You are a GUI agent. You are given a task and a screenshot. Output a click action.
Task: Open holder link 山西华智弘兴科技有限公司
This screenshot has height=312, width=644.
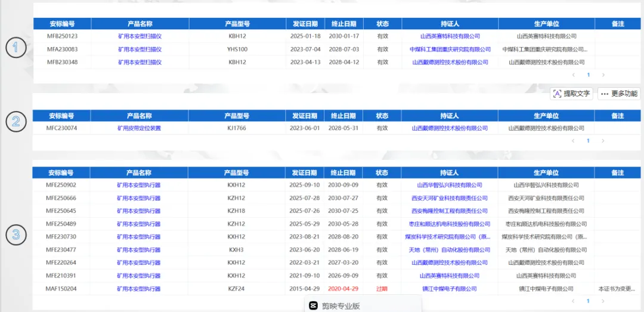450,186
